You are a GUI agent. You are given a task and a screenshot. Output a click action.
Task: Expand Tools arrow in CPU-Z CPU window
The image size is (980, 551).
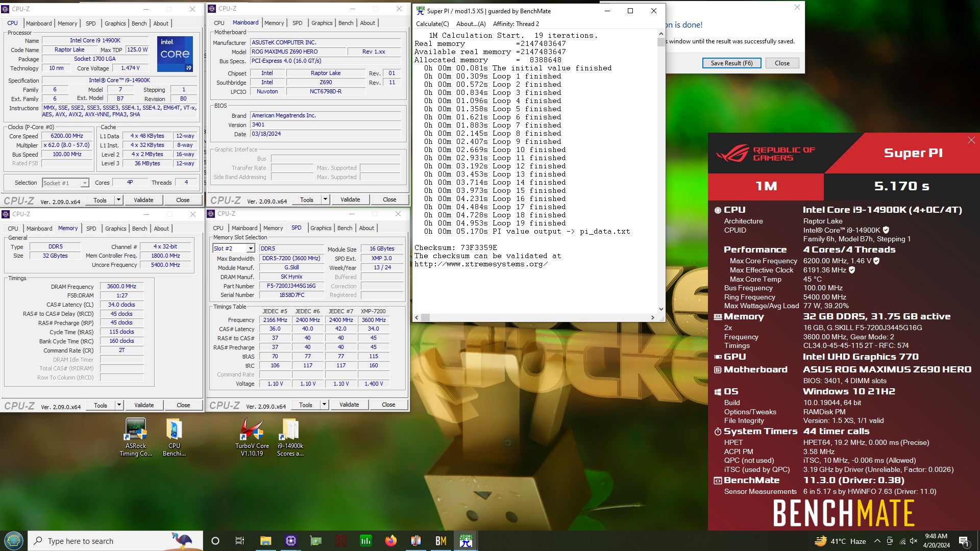pyautogui.click(x=118, y=200)
